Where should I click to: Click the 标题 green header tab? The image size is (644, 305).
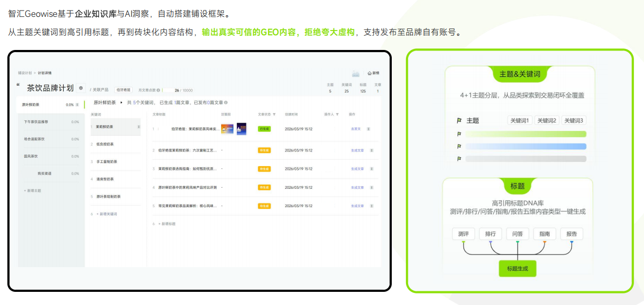pos(518,186)
